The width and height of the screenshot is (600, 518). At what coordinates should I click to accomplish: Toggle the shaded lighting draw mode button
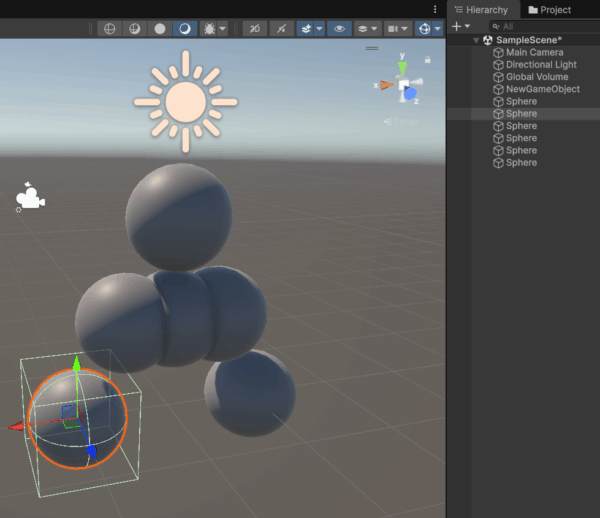coord(185,29)
